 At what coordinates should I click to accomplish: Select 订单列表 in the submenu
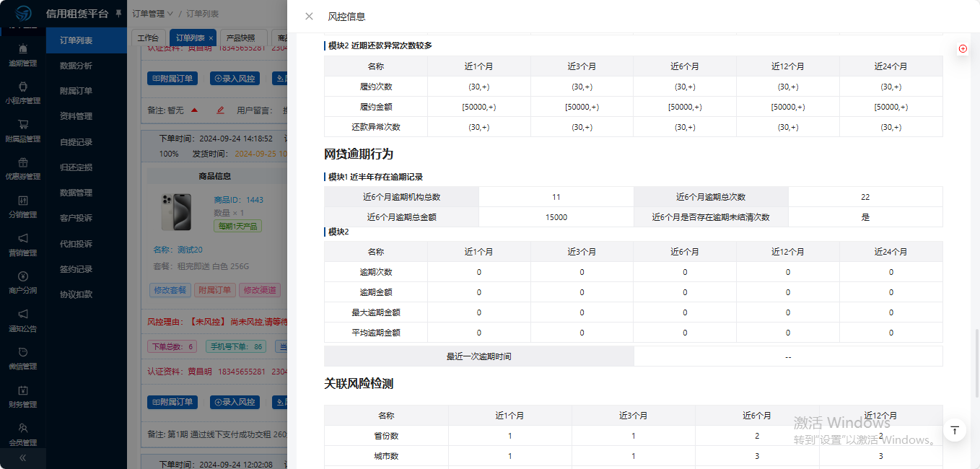[x=87, y=40]
